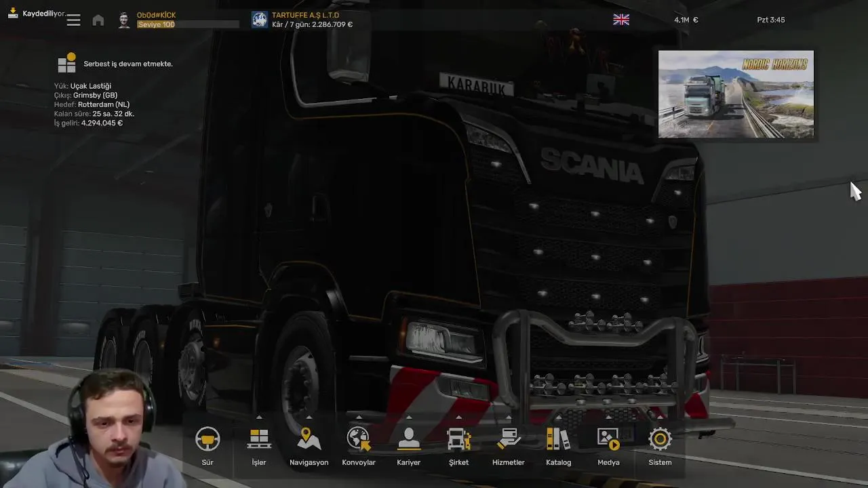Image resolution: width=868 pixels, height=488 pixels.
Task: Open the İşler jobs icon
Action: coord(259,439)
